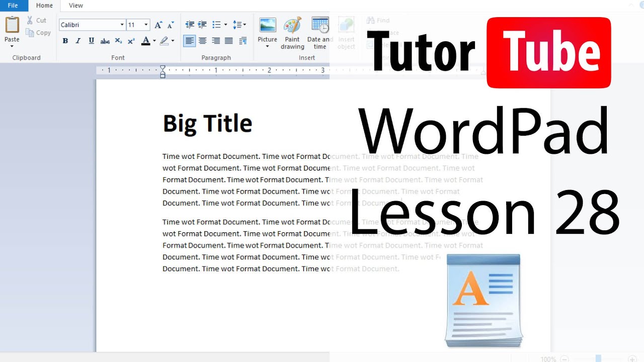This screenshot has height=362, width=644.
Task: Shrink font size with small A icon
Action: (x=171, y=25)
